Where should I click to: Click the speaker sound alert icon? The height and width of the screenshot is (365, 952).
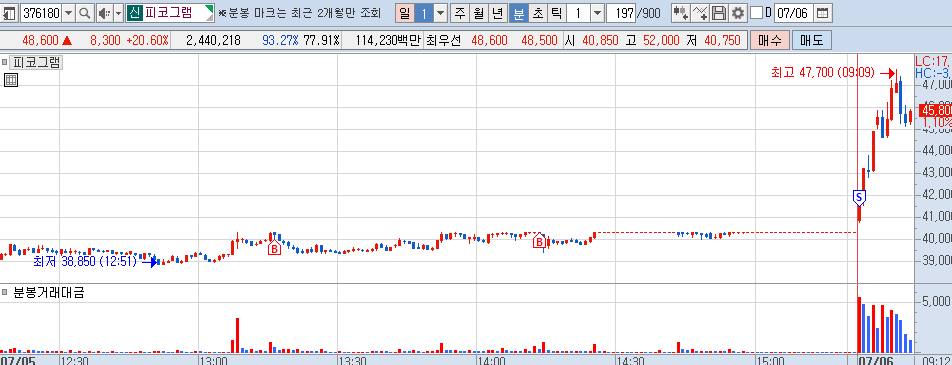tap(103, 13)
